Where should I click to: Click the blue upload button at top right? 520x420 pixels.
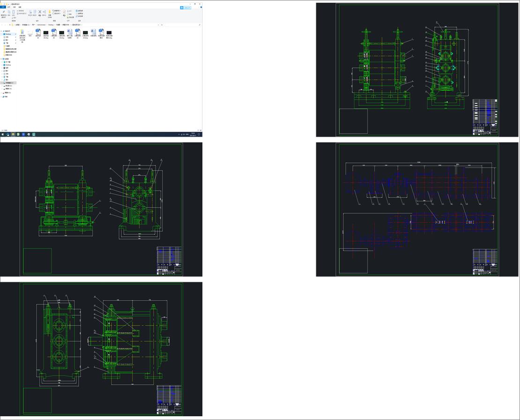click(186, 7)
